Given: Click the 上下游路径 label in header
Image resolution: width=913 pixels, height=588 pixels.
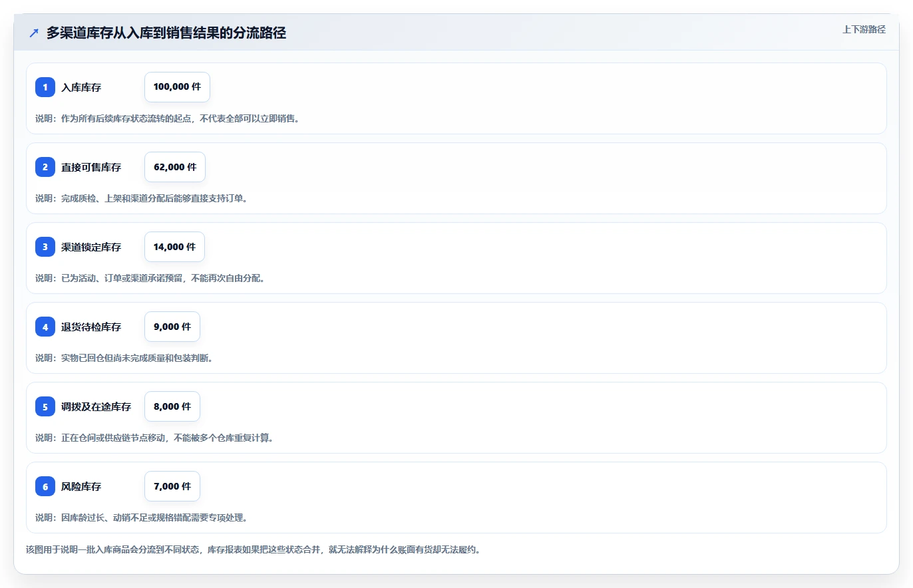Looking at the screenshot, I should click(x=864, y=29).
